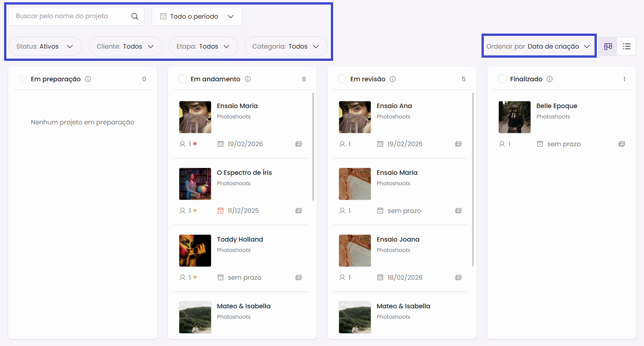Screen dimensions: 644x346
Task: Open the Categoria filter dropdown
Action: tap(285, 46)
